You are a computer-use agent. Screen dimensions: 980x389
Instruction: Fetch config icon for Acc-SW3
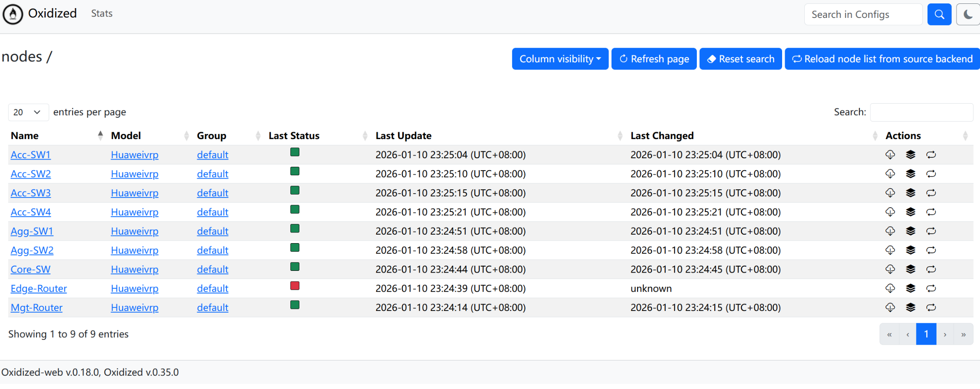point(890,193)
